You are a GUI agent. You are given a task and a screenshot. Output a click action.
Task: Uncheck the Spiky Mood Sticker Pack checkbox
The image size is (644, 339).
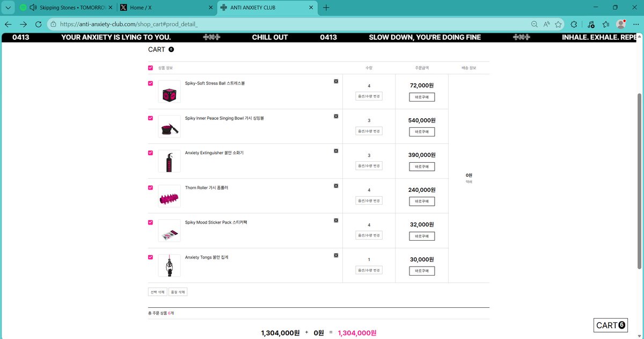150,222
